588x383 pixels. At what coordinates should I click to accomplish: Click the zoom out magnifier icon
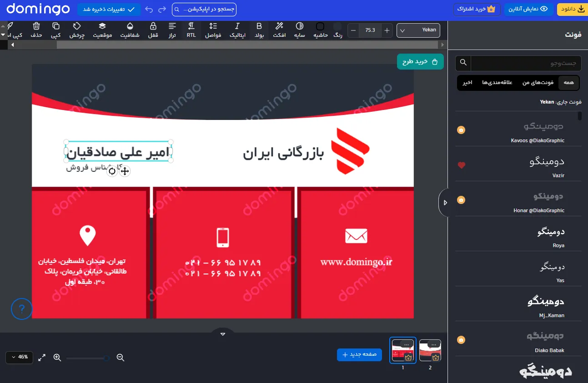pyautogui.click(x=121, y=358)
